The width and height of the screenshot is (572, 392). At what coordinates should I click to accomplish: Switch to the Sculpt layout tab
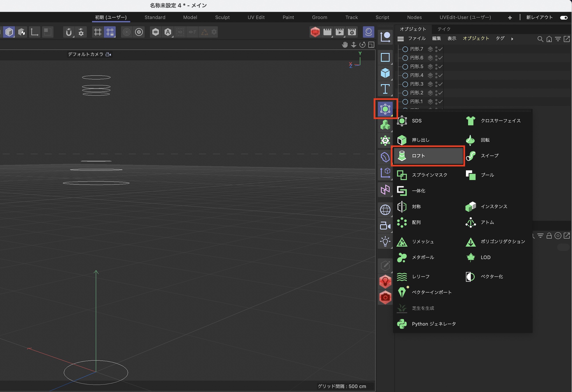click(x=222, y=17)
